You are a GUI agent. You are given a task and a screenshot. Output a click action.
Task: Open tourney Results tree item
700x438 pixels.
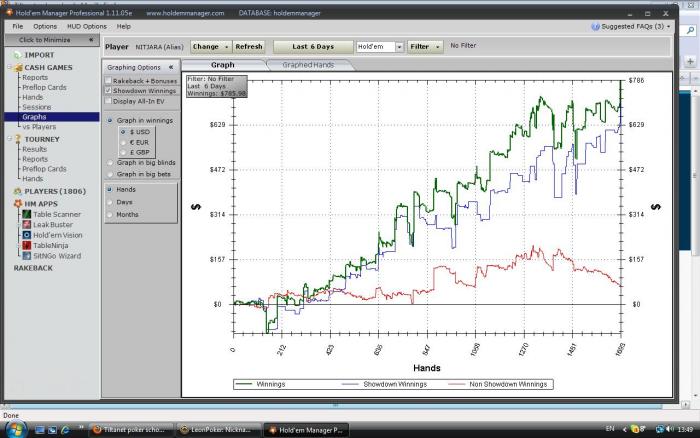(34, 149)
